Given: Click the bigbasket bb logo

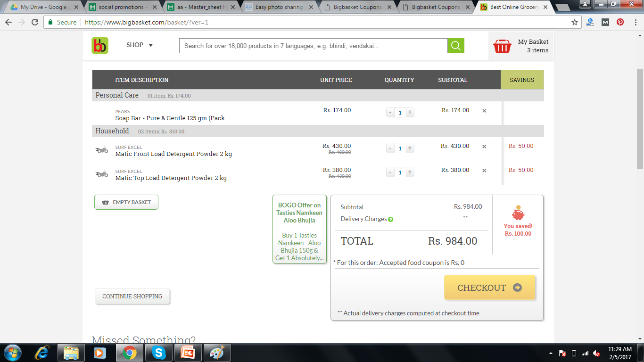Looking at the screenshot, I should point(100,45).
